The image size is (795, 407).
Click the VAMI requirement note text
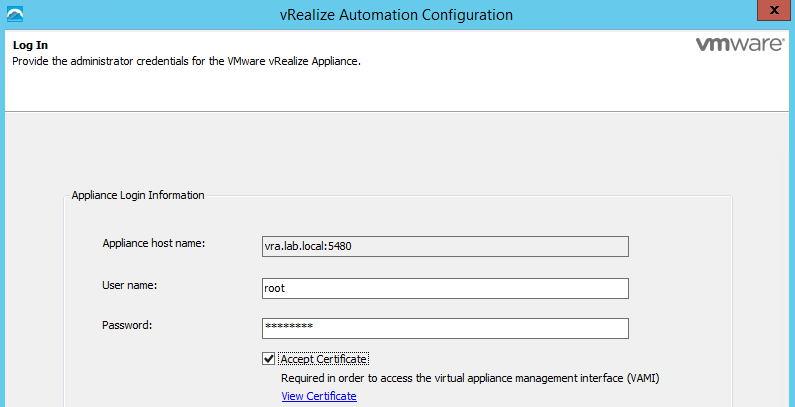(470, 379)
